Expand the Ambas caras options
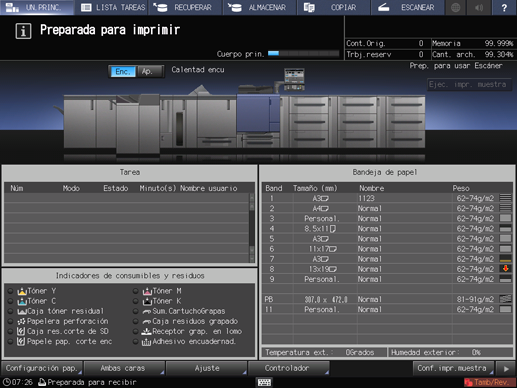 tap(124, 368)
